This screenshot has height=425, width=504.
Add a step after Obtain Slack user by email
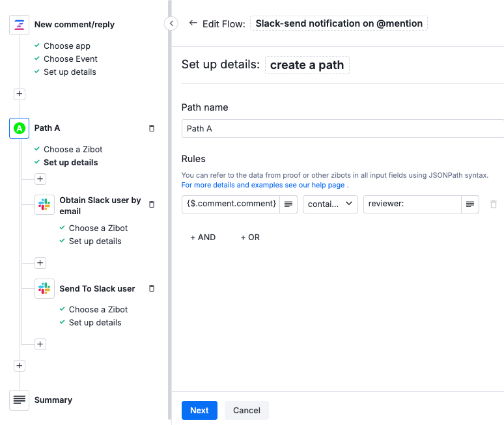[x=40, y=263]
